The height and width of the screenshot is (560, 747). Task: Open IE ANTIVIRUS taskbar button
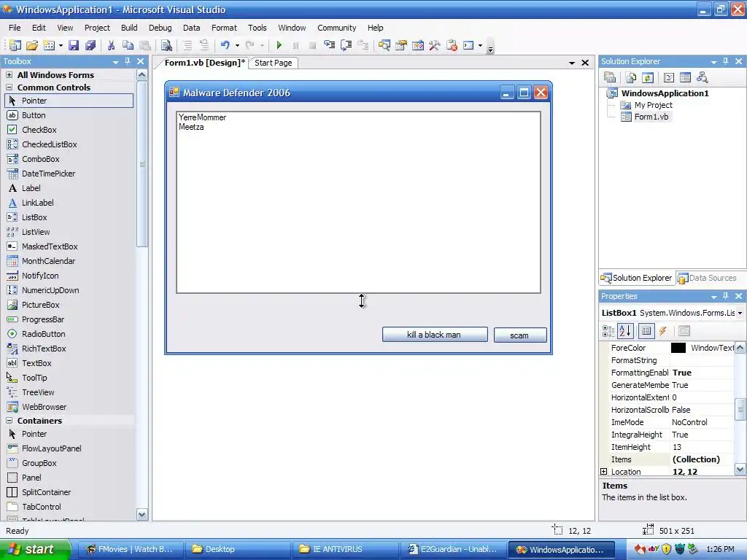tap(345, 549)
